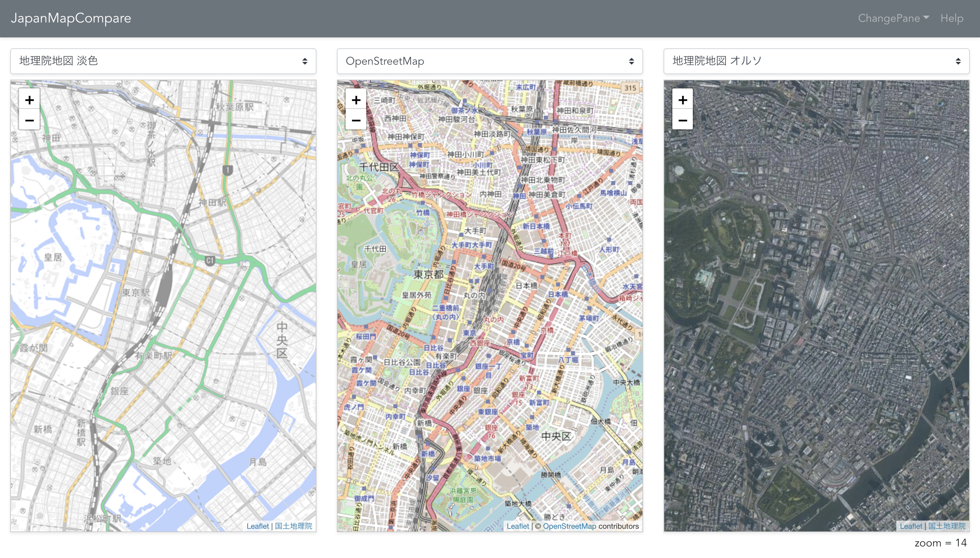Zoom in on the OpenStreetMap pane
This screenshot has width=980, height=558.
coord(356,100)
